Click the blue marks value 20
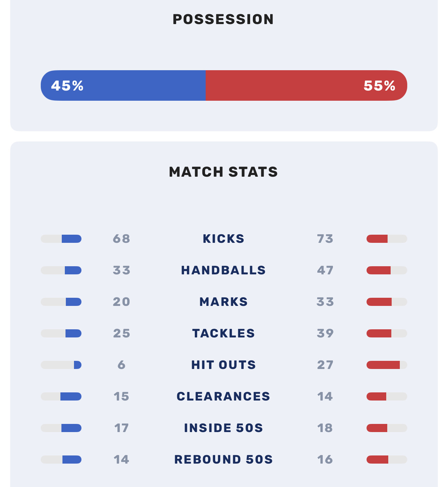448x487 pixels. [122, 302]
